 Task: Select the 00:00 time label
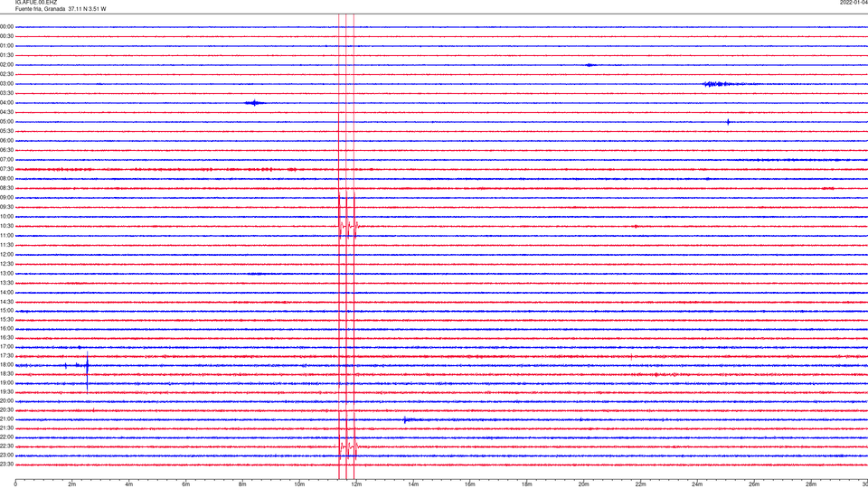click(x=6, y=27)
